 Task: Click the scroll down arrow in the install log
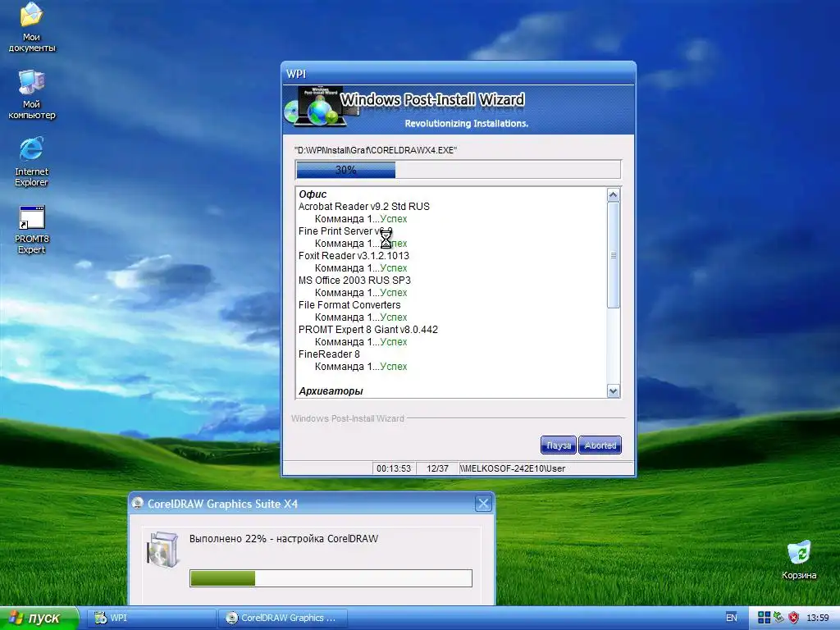pyautogui.click(x=614, y=391)
